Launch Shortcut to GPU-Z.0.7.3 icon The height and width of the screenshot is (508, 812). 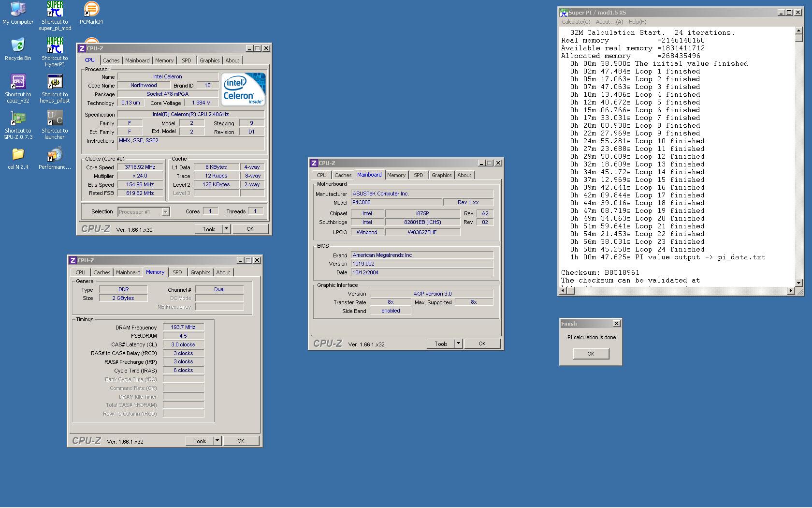tap(18, 125)
